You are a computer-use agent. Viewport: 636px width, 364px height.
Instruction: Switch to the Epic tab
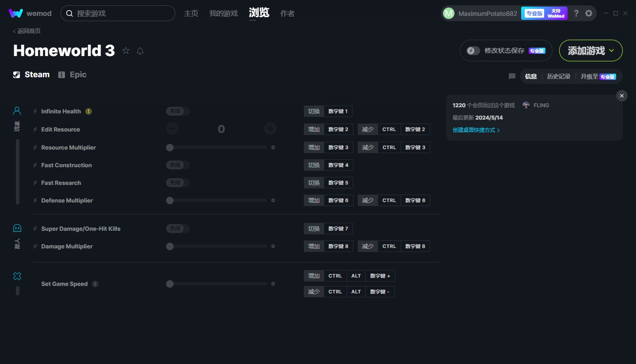[72, 75]
